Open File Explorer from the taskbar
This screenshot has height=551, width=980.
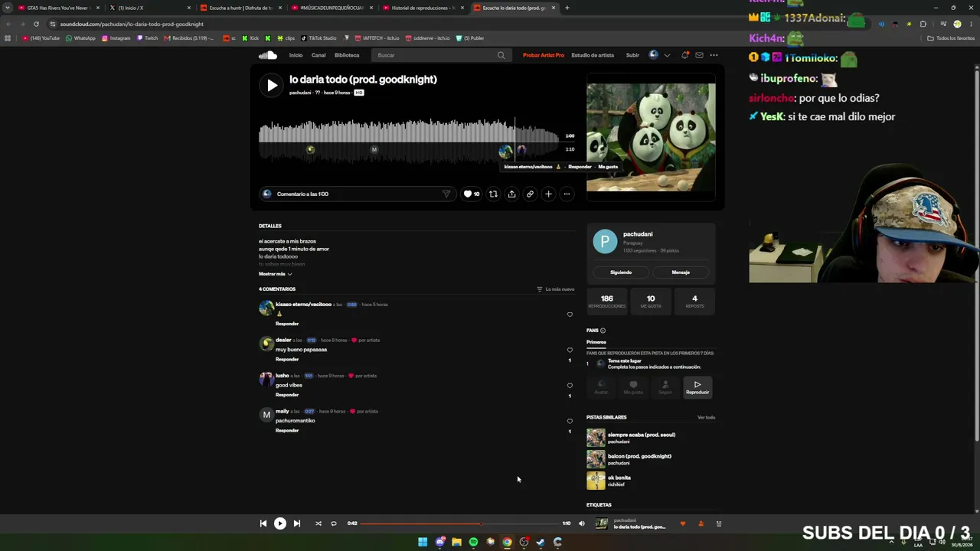point(456,542)
